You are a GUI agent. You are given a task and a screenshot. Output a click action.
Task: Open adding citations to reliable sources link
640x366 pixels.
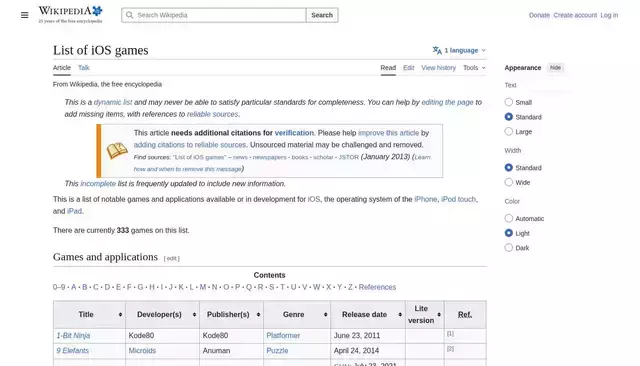[x=190, y=145]
